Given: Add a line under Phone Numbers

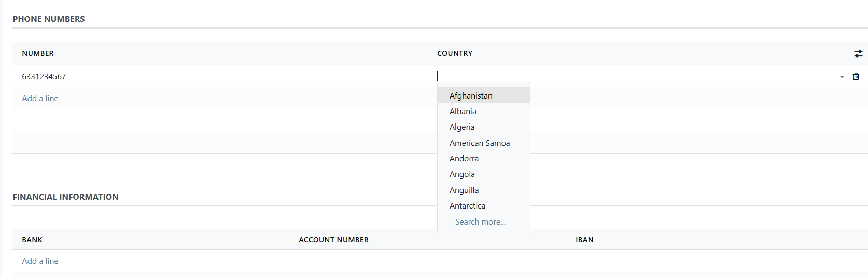Looking at the screenshot, I should tap(40, 98).
